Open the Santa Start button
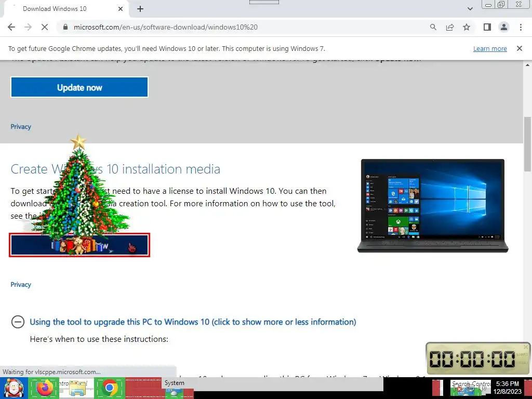This screenshot has width=532, height=399. click(x=14, y=388)
